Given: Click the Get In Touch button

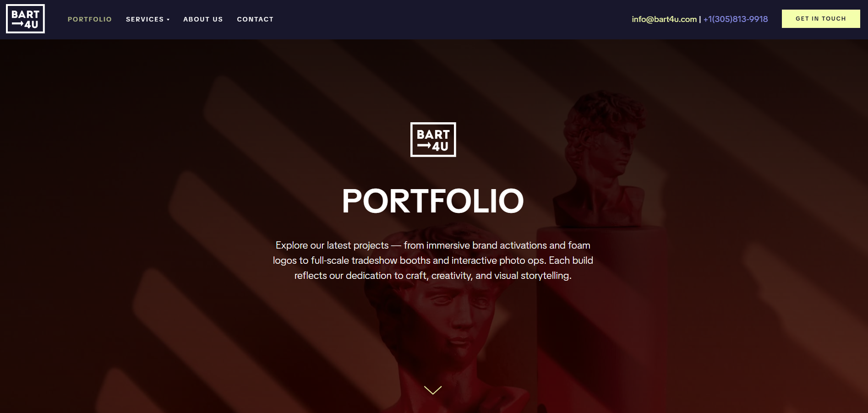Looking at the screenshot, I should 821,19.
